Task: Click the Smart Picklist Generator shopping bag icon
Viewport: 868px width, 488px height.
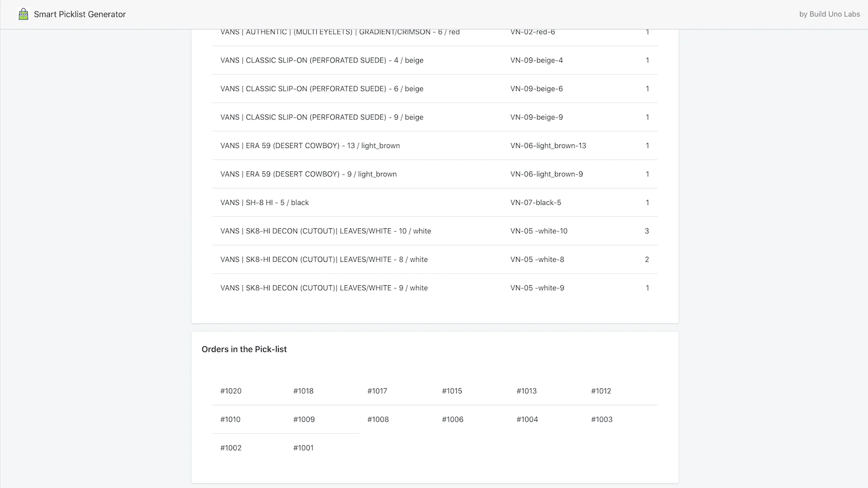Action: (23, 14)
